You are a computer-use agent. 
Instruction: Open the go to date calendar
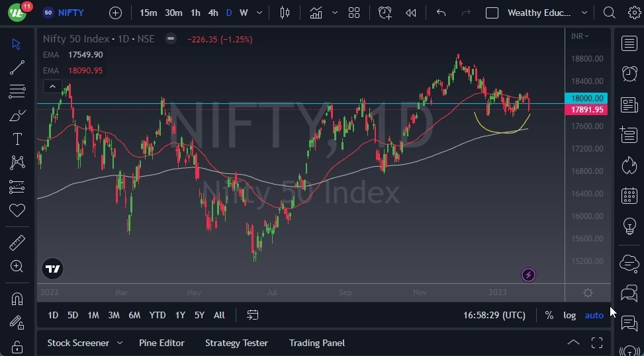coord(253,316)
